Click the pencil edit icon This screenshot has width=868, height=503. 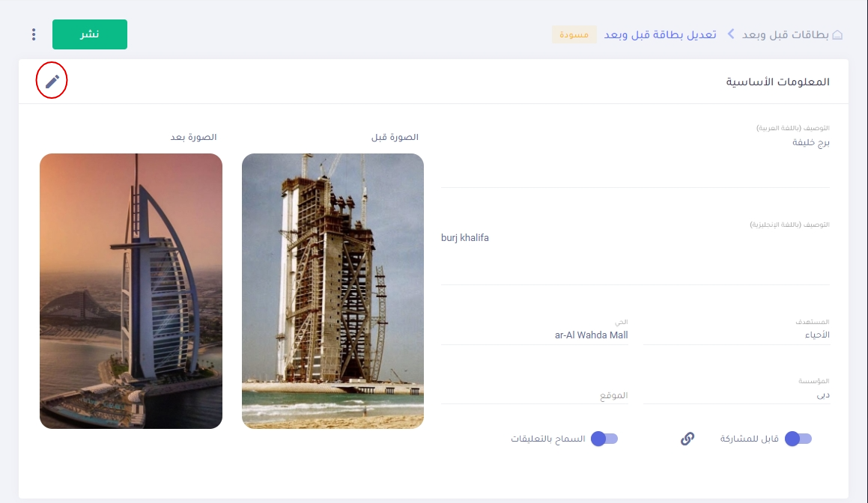52,81
